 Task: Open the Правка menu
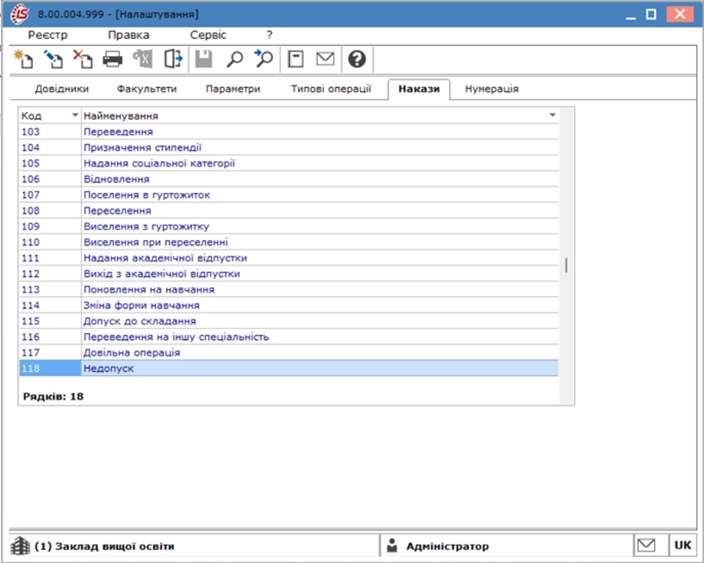click(x=128, y=35)
